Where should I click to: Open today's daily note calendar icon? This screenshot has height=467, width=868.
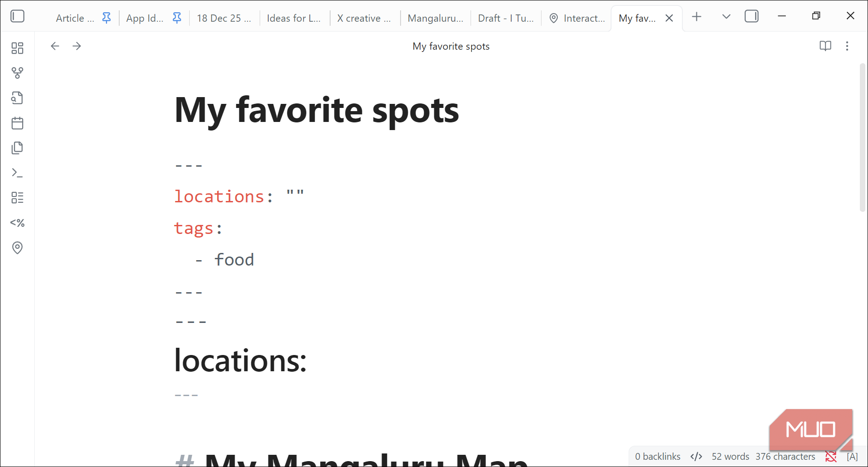coord(17,123)
